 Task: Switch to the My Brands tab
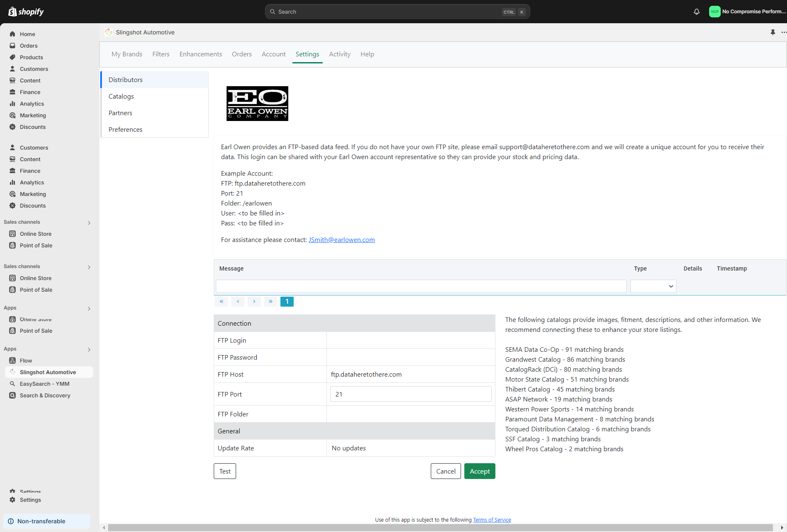[127, 54]
